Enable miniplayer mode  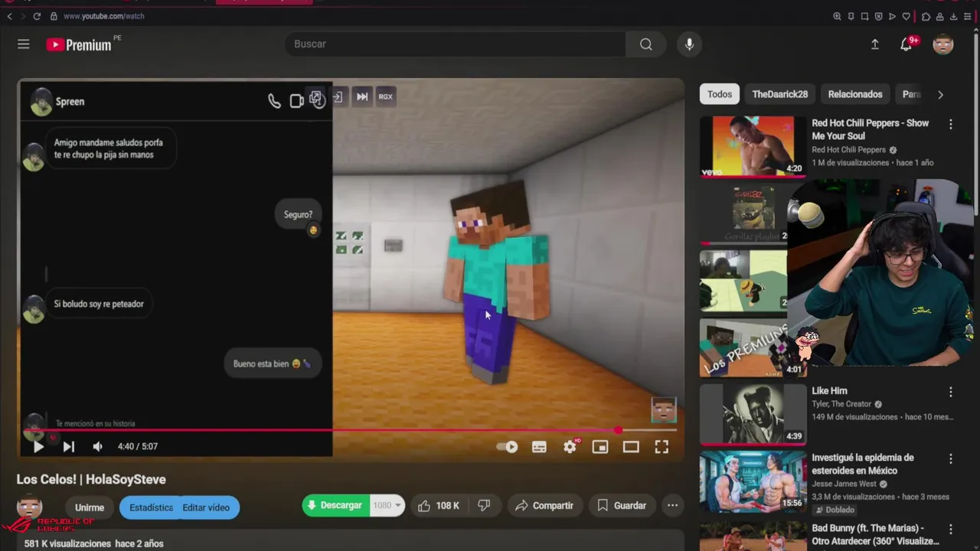[x=600, y=447]
